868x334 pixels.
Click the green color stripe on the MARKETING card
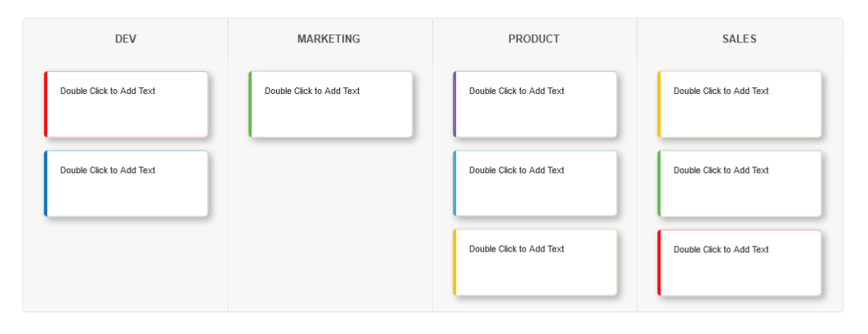tap(250, 105)
